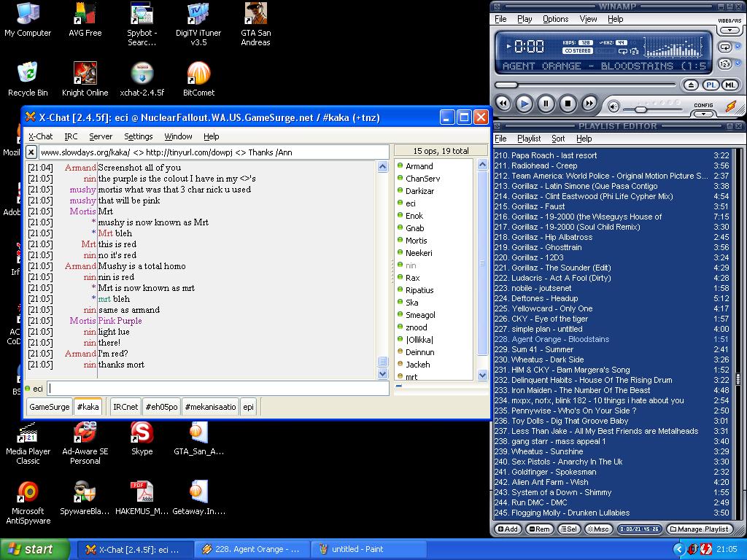Open AVG Free desktop shortcut
This screenshot has width=747, height=560.
pos(85,20)
